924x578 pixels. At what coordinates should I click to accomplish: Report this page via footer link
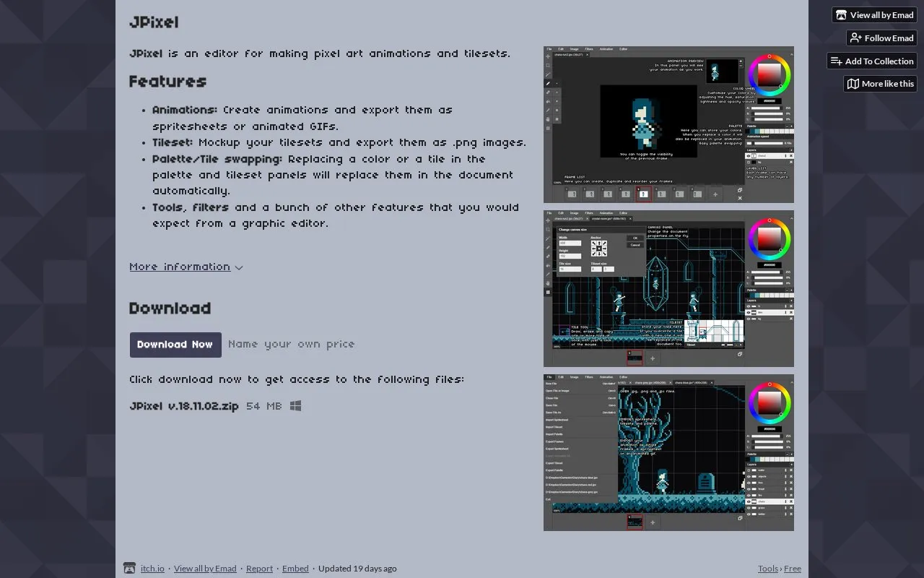pos(259,569)
